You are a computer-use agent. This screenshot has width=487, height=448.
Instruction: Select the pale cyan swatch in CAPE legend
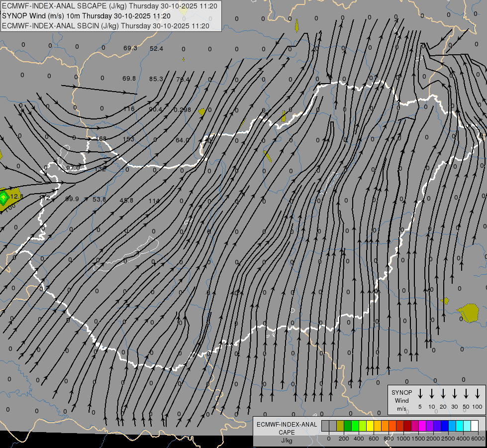tap(468, 426)
